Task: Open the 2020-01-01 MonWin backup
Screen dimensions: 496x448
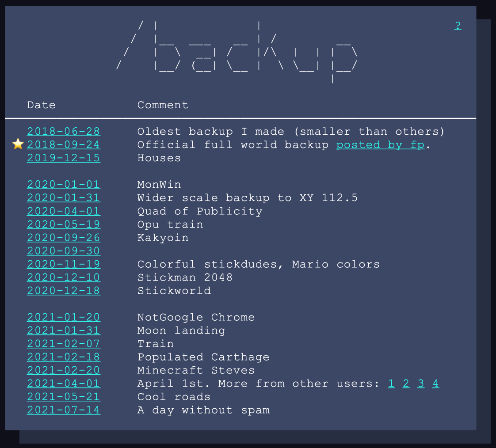Action: click(63, 185)
